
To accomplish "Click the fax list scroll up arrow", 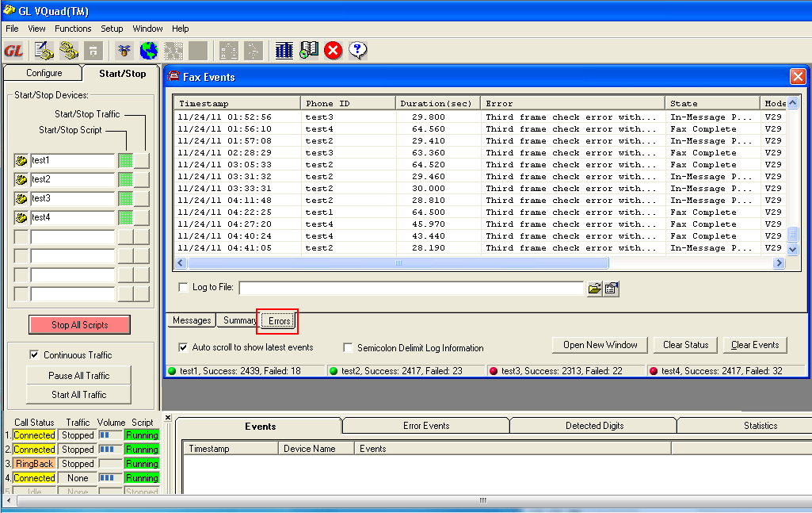I will 792,102.
